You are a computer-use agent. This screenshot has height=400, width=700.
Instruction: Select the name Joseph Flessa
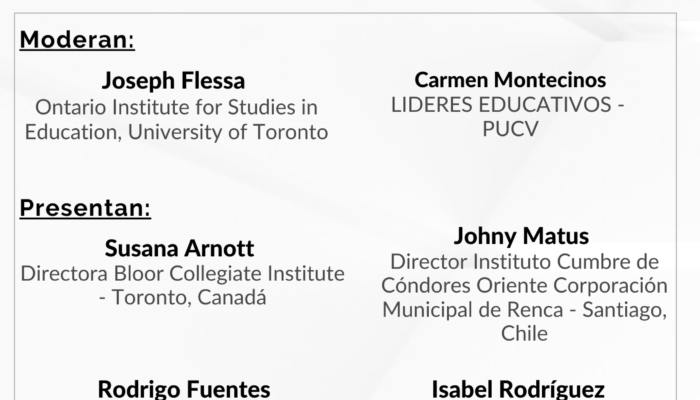[173, 81]
